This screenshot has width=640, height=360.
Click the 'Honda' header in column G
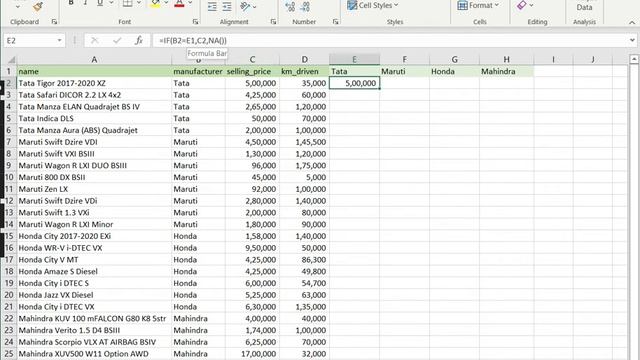click(454, 71)
